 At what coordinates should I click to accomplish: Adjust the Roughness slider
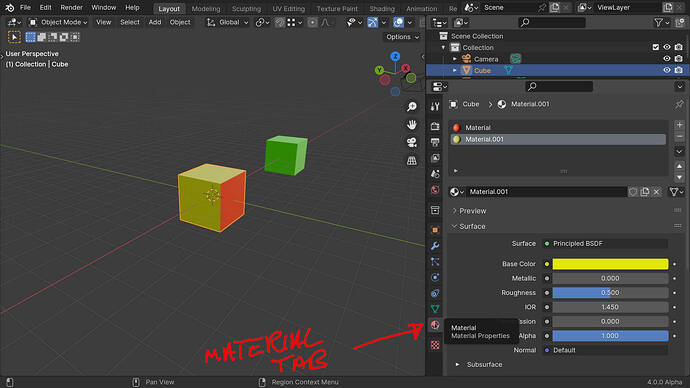pos(610,293)
